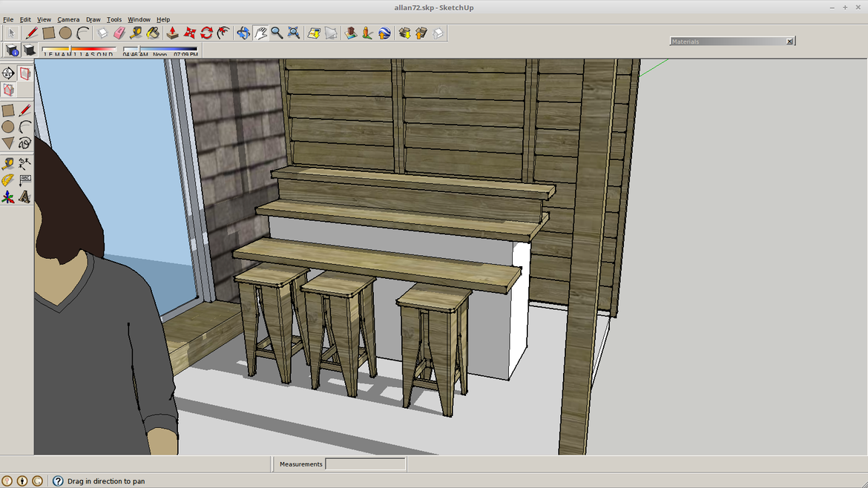Choose the Polygon drawing tool
Screen dimensions: 868x488
[x=8, y=143]
